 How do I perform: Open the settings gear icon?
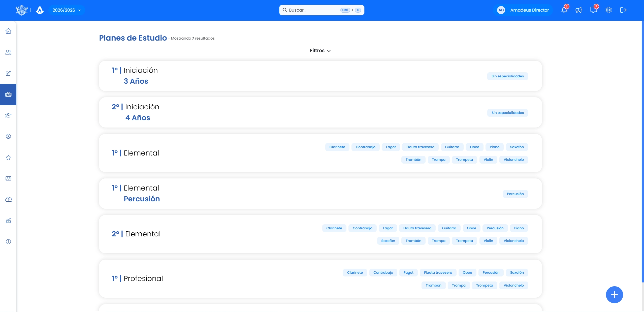[x=608, y=10]
